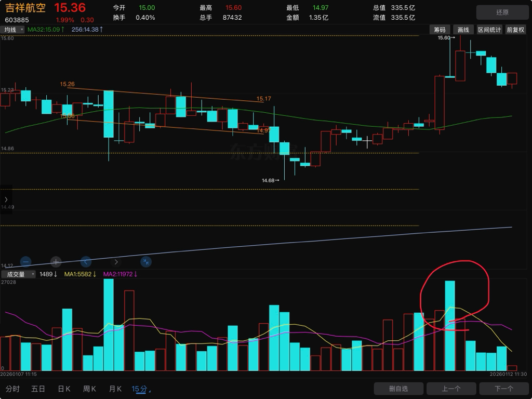Click the start date 20260107 11:15
The image size is (532, 399).
coord(18,374)
